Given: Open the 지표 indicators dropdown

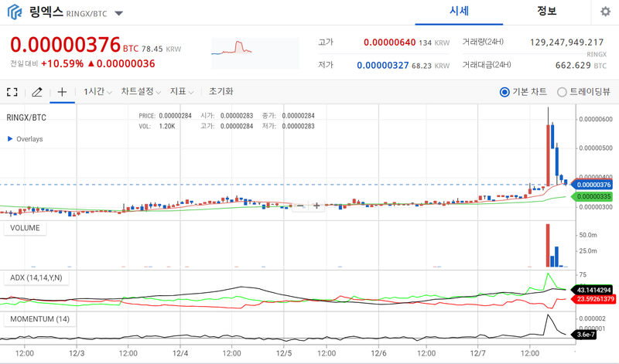Looking at the screenshot, I should pyautogui.click(x=182, y=91).
